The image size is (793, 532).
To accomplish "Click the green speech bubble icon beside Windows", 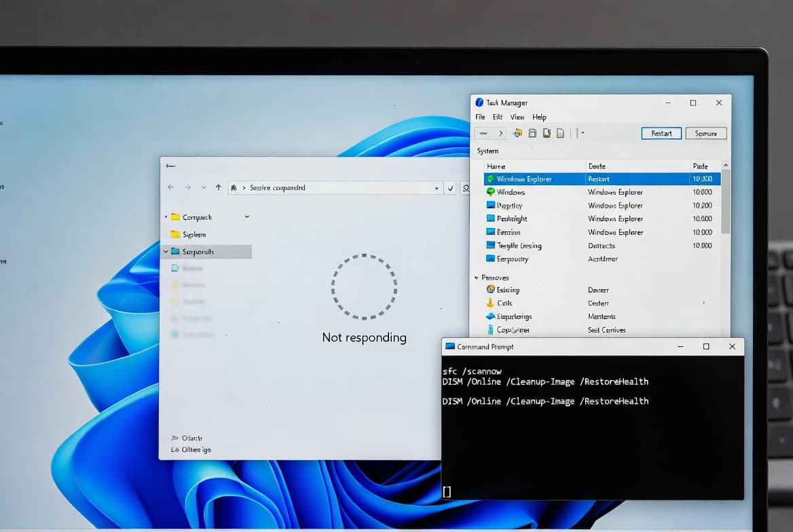I will click(x=491, y=192).
